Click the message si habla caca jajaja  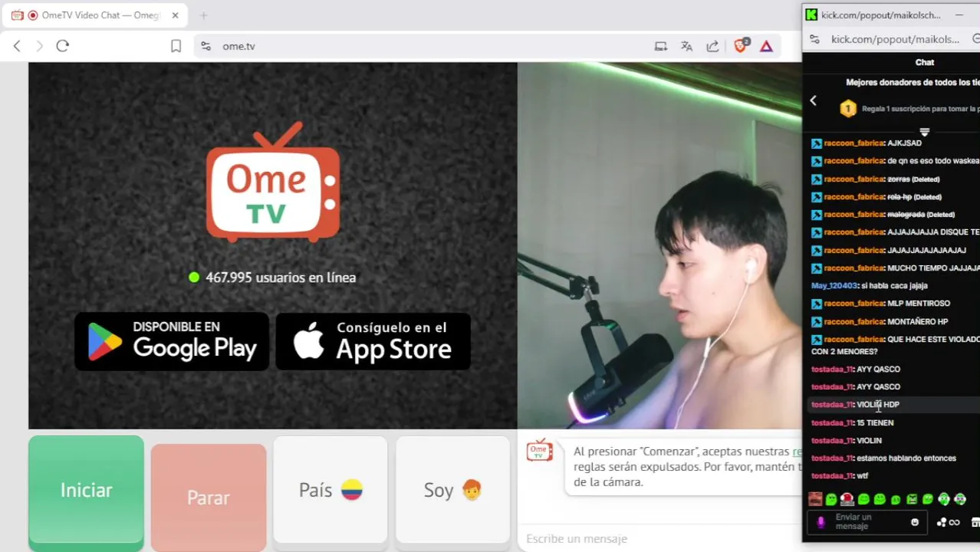[x=895, y=286]
